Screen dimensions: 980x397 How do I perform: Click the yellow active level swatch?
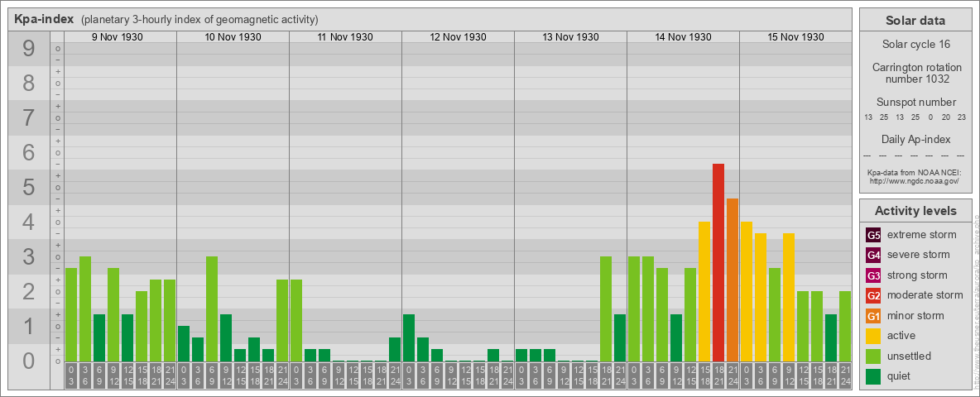873,336
